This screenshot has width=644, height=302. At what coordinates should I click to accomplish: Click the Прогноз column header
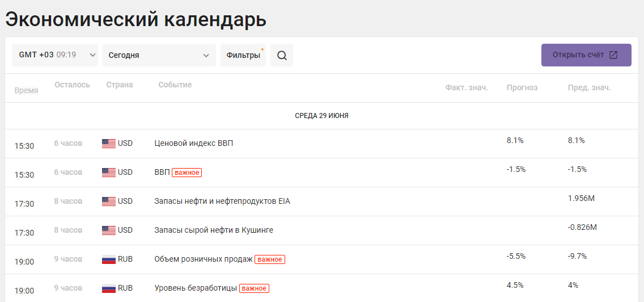(x=522, y=87)
